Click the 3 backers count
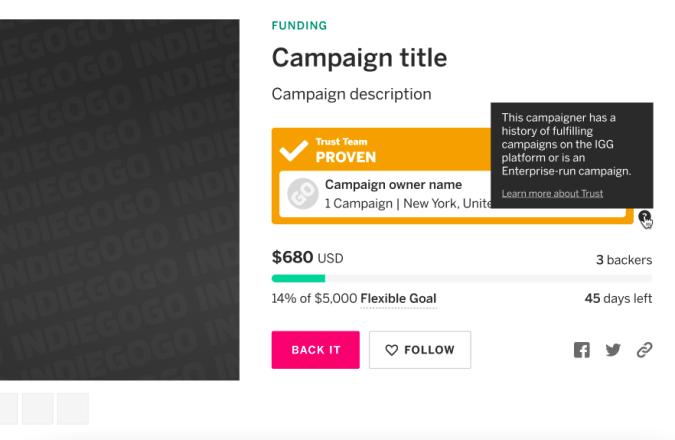Viewport: 675px width, 440px height. [x=623, y=260]
